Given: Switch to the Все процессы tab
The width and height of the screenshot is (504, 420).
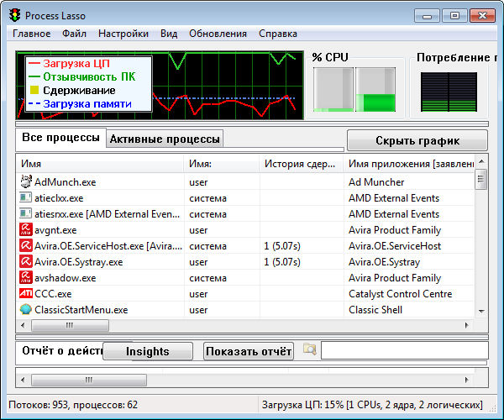Looking at the screenshot, I should tap(60, 138).
